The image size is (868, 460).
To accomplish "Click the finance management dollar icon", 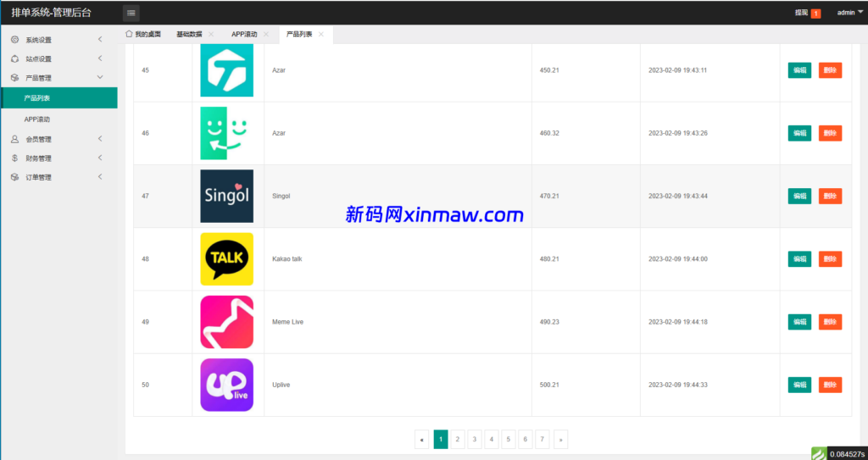I will point(15,158).
